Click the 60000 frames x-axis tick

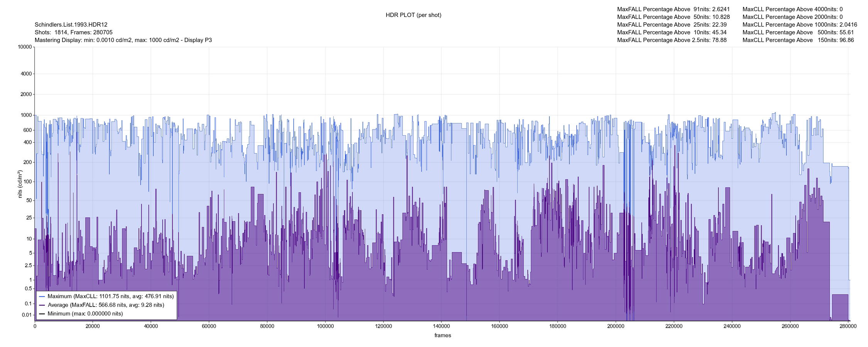pos(209,326)
